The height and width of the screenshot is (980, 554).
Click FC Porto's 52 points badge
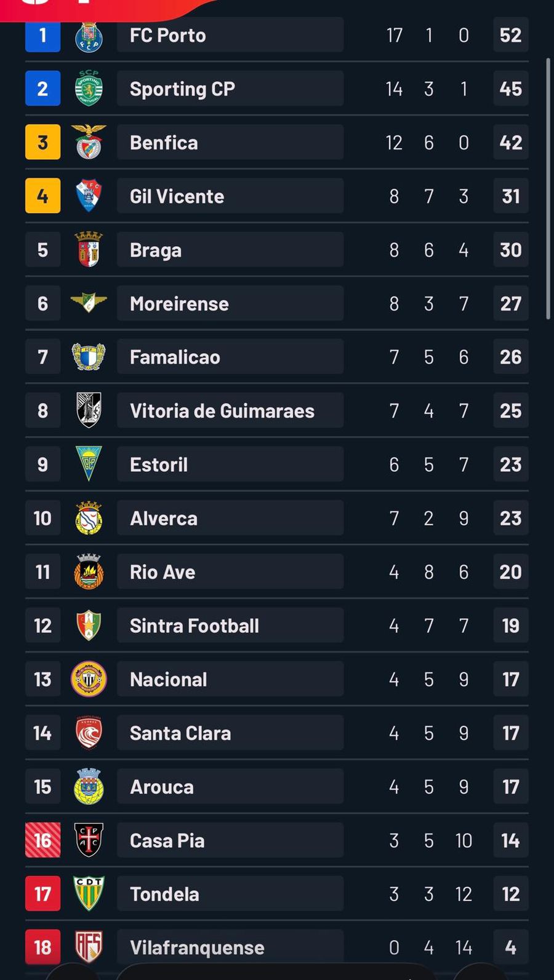pyautogui.click(x=510, y=35)
